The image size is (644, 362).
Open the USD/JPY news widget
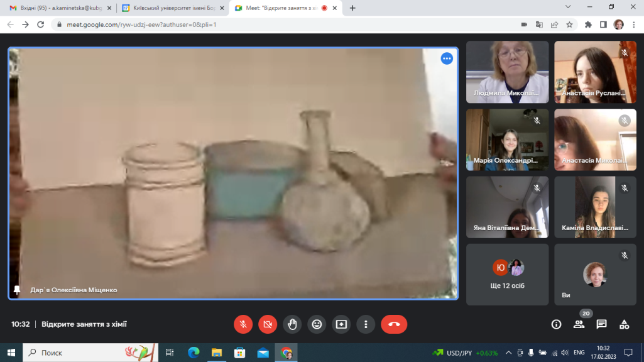[x=465, y=353]
